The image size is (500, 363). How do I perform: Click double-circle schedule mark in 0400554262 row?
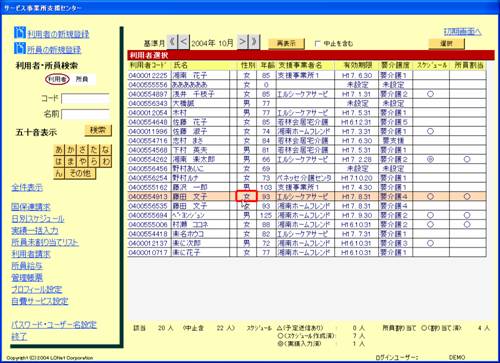pos(430,159)
